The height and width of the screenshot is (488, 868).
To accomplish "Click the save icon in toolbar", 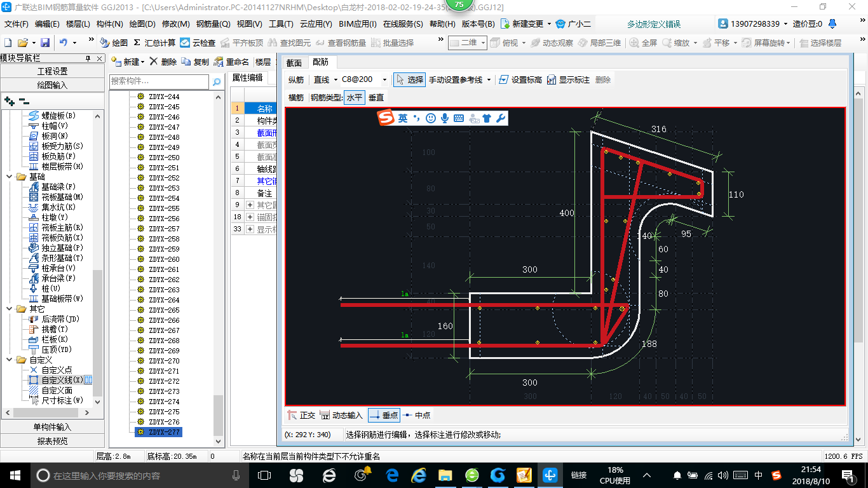I will pyautogui.click(x=45, y=43).
